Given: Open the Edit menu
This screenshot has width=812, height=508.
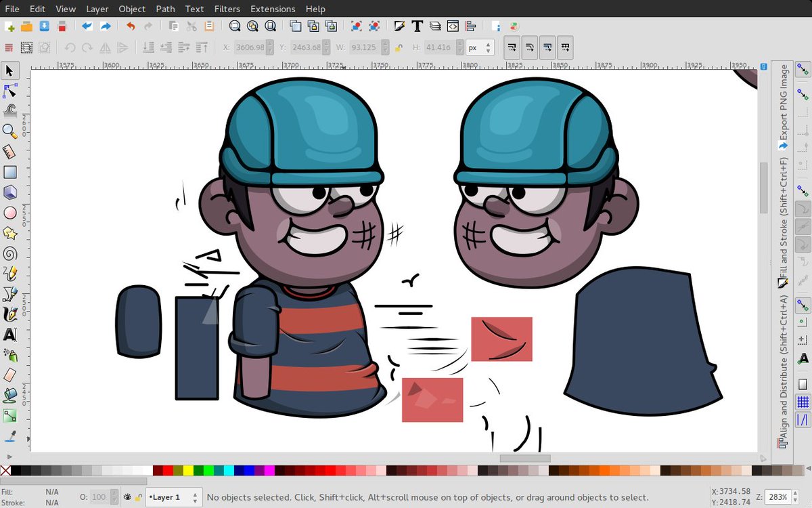Looking at the screenshot, I should pyautogui.click(x=37, y=9).
